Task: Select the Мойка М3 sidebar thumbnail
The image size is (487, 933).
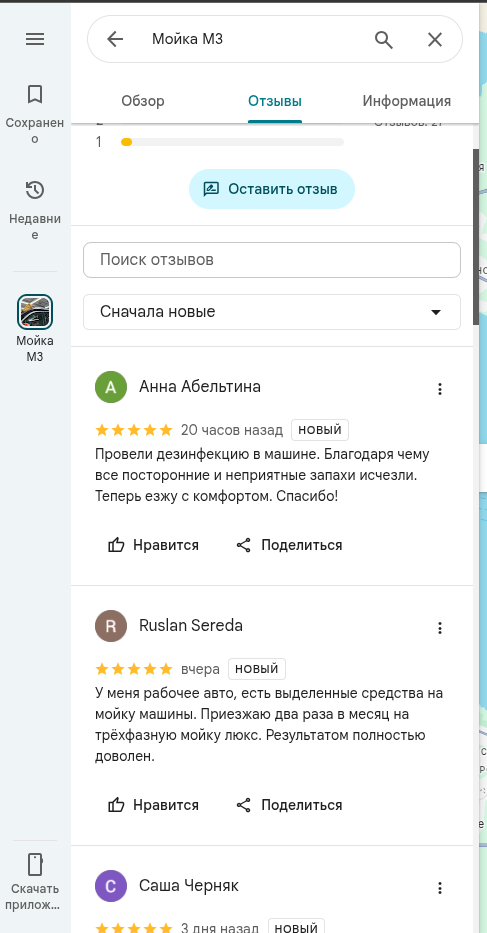Action: coord(35,312)
